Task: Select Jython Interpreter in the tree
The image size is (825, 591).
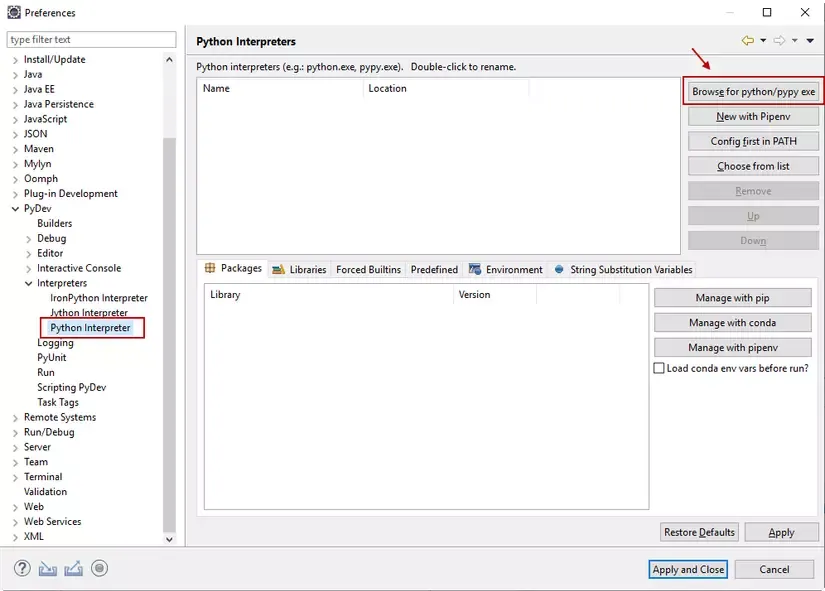Action: (x=89, y=313)
